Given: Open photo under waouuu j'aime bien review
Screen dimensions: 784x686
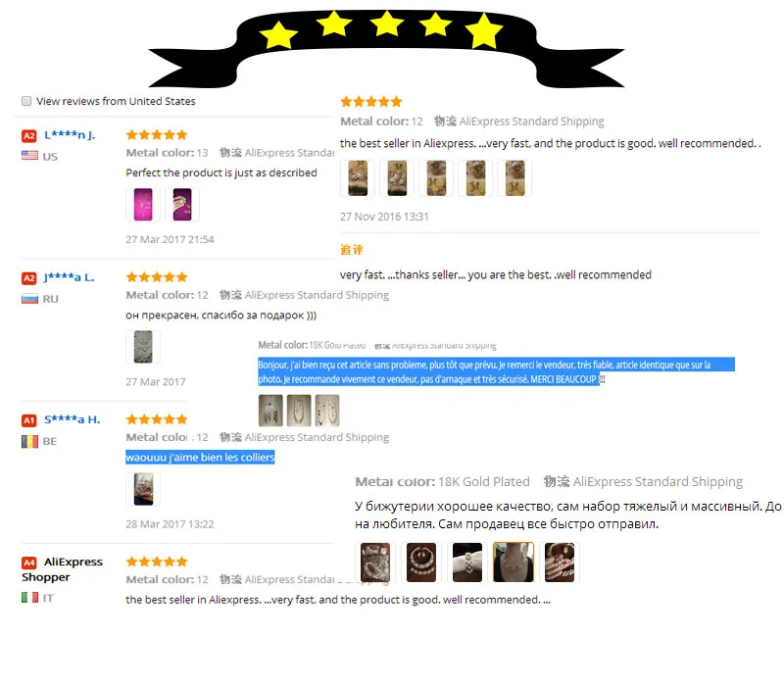Looking at the screenshot, I should pos(143,489).
